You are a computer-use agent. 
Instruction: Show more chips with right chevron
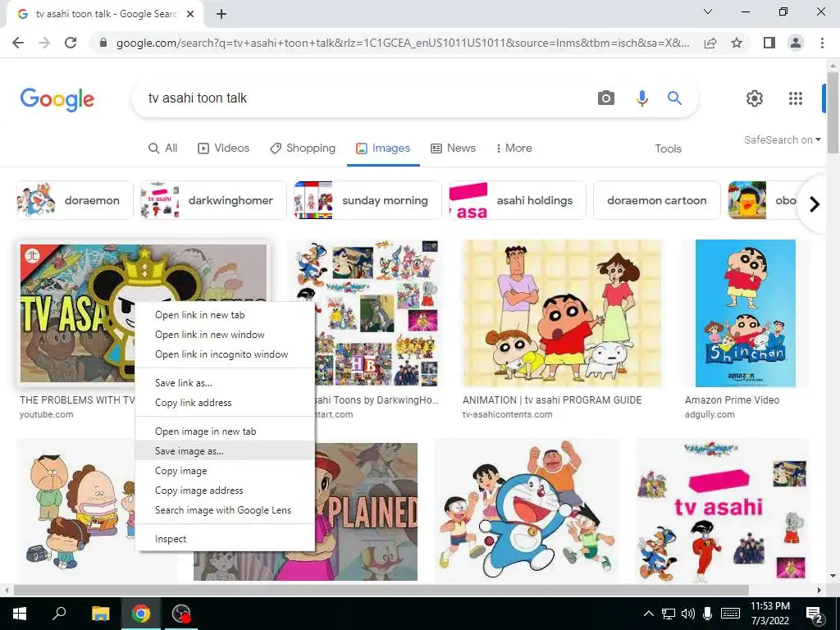point(815,204)
